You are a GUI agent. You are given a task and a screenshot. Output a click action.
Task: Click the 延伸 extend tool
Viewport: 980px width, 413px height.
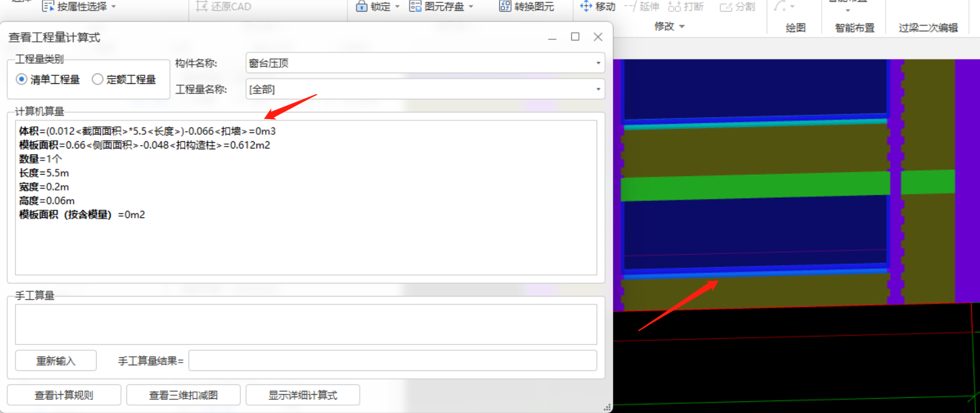pyautogui.click(x=642, y=7)
